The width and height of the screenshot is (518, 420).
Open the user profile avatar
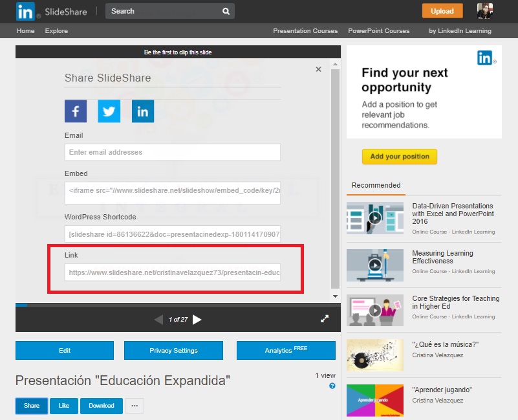pos(486,11)
